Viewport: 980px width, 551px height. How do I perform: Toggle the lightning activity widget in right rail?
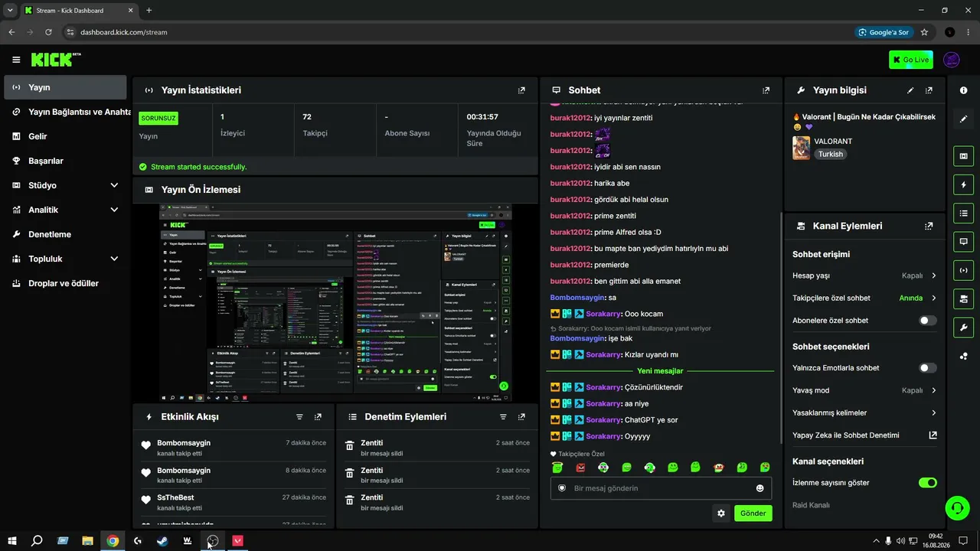click(963, 184)
